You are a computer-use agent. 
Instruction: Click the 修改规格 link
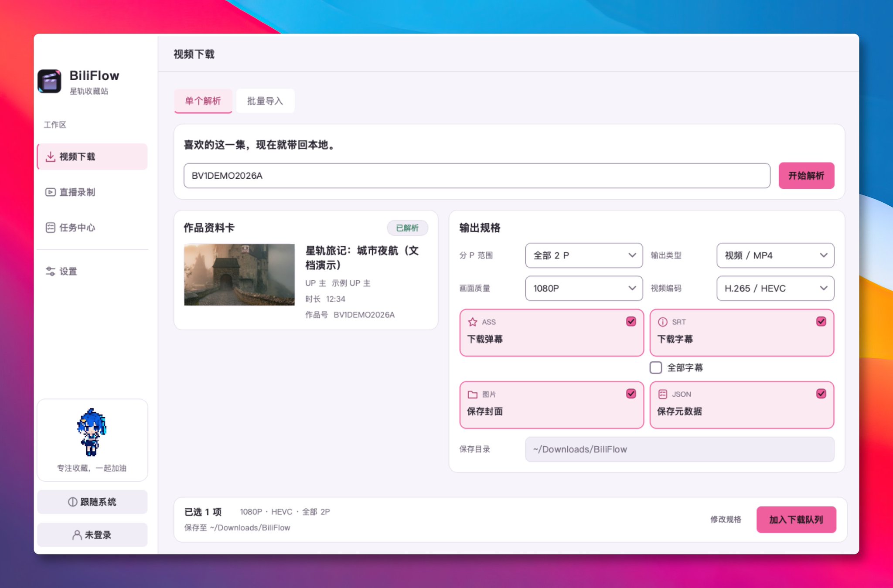point(726,520)
